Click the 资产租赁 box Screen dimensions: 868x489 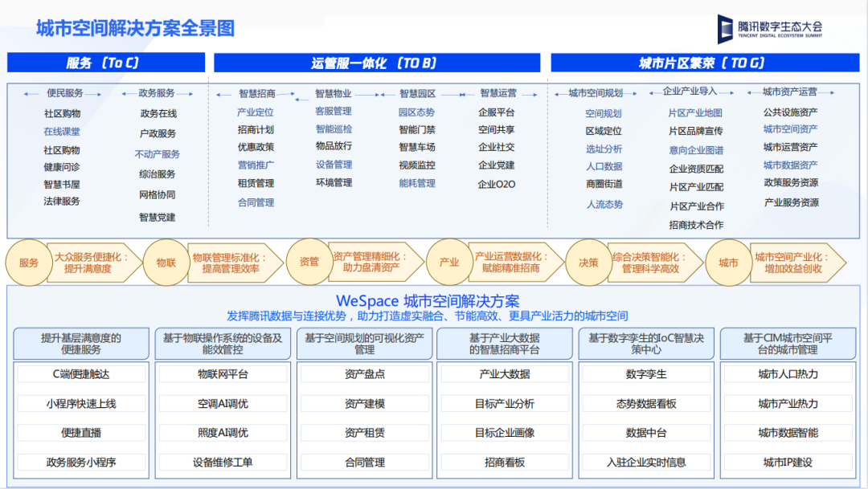coord(364,433)
